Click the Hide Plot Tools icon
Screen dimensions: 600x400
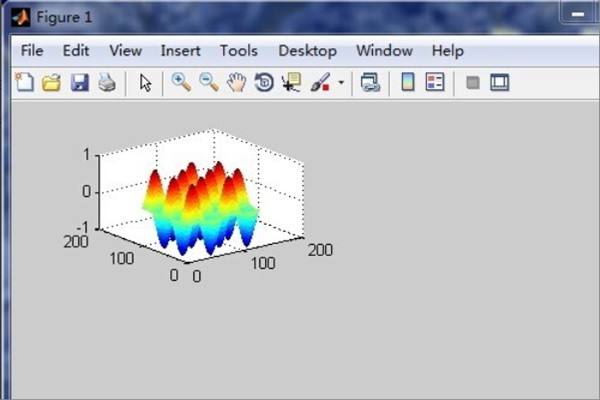[473, 82]
